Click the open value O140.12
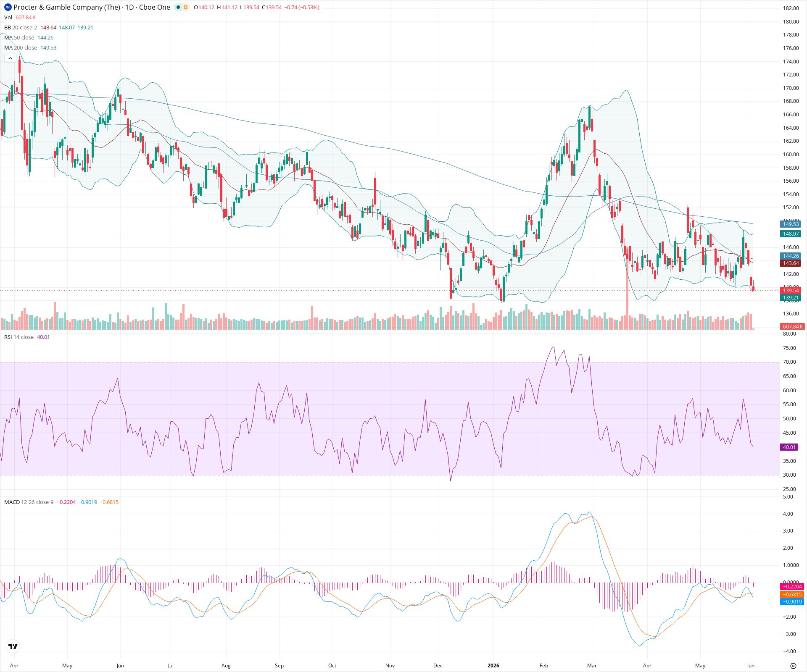Image resolution: width=807 pixels, height=672 pixels. pyautogui.click(x=204, y=7)
